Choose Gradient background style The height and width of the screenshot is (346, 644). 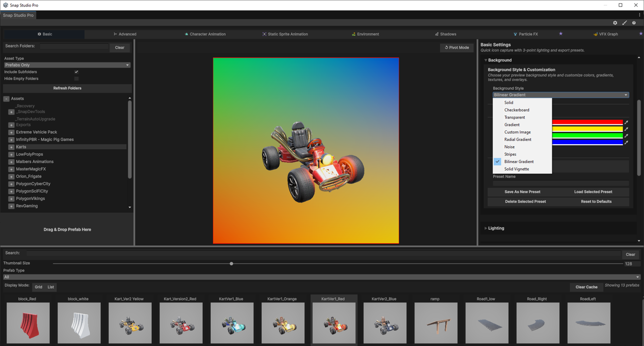[x=522, y=125]
